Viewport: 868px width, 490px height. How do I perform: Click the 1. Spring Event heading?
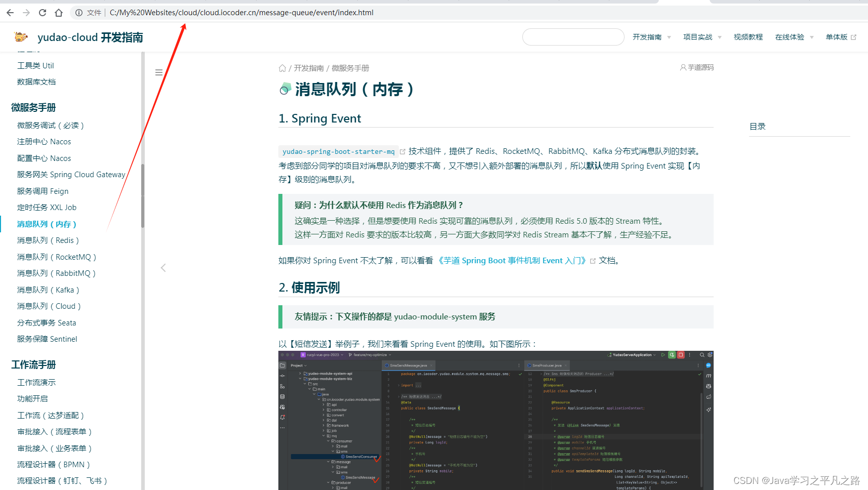320,118
